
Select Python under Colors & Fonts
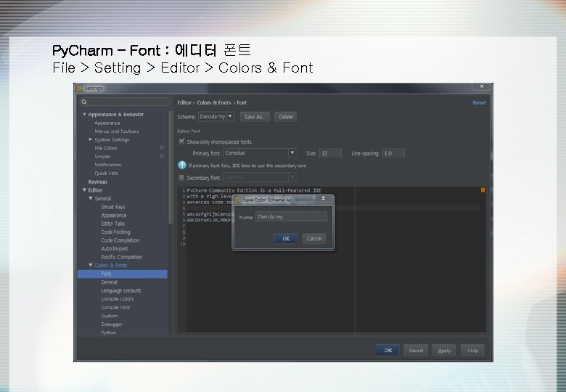click(109, 332)
